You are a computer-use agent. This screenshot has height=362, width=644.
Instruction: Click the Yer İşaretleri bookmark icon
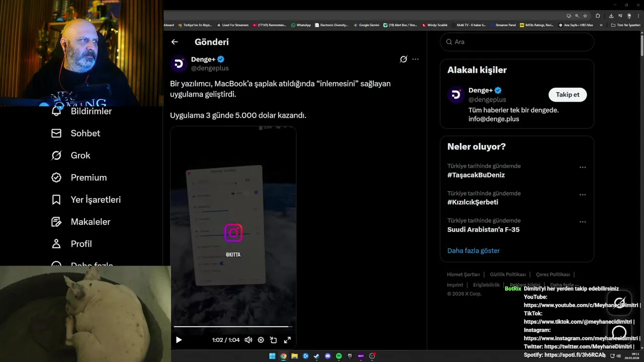[56, 200]
